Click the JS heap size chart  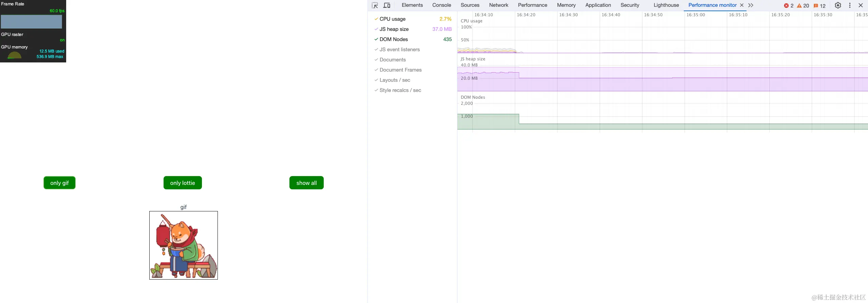tap(662, 75)
